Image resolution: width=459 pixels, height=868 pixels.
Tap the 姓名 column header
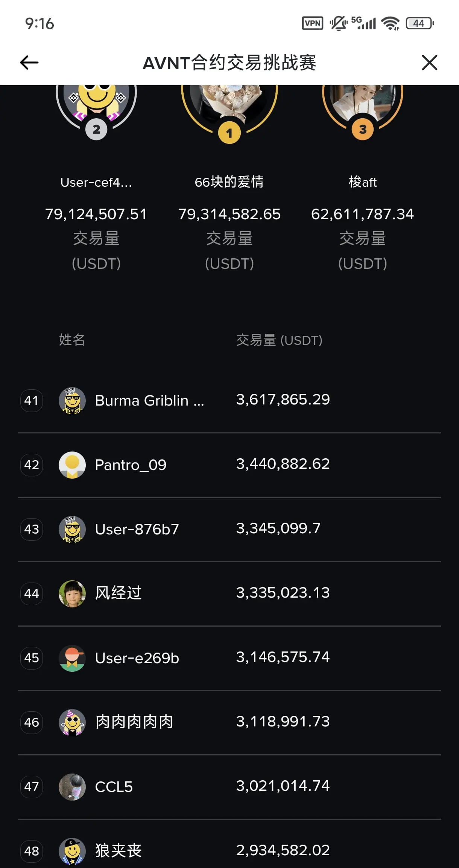(72, 340)
